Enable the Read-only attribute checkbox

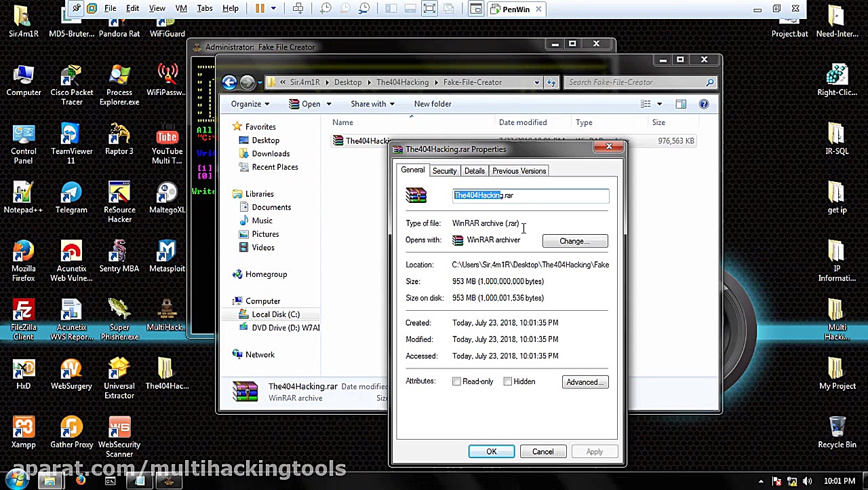coord(456,381)
